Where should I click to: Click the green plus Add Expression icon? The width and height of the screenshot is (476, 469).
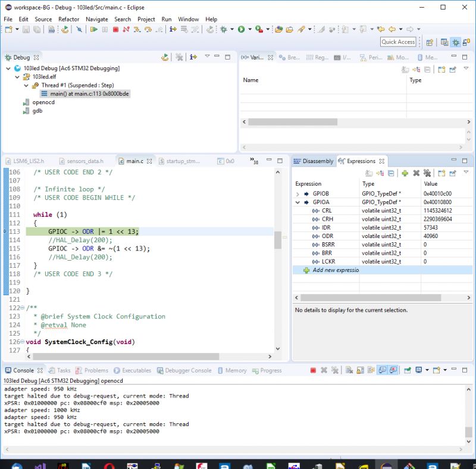click(x=405, y=173)
